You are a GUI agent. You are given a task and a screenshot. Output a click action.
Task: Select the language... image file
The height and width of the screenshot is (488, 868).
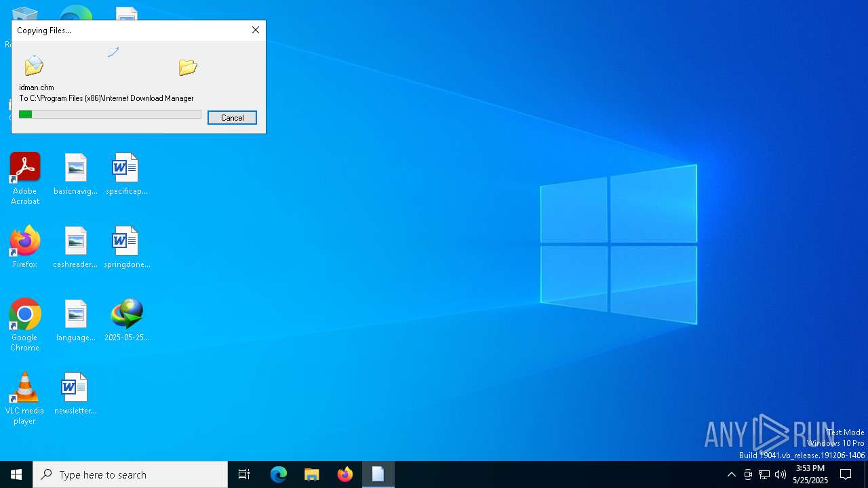tap(75, 321)
